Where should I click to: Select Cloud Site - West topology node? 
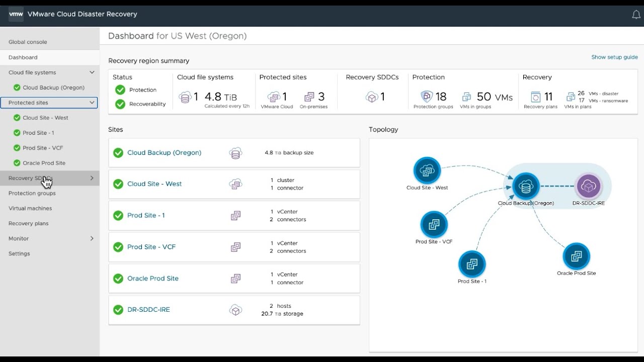(427, 171)
